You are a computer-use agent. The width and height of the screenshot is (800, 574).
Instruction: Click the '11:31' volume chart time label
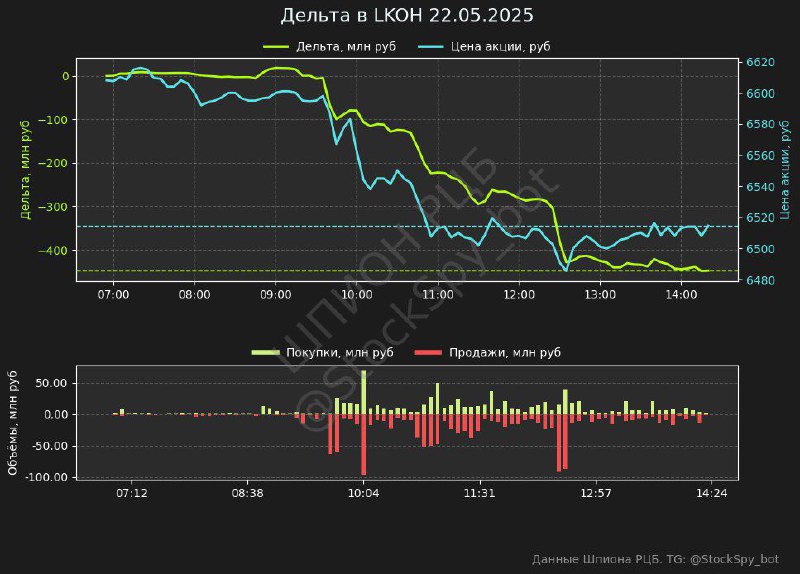coord(480,493)
